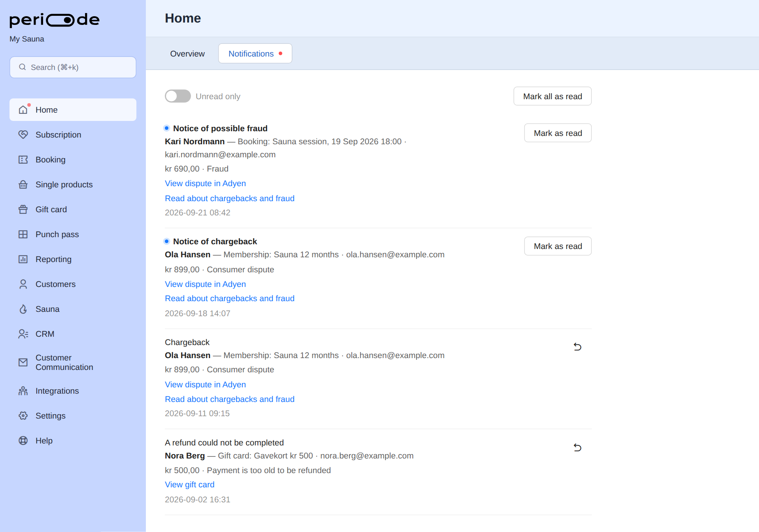This screenshot has width=759, height=532.
Task: Click the Reporting chart icon
Action: (23, 259)
